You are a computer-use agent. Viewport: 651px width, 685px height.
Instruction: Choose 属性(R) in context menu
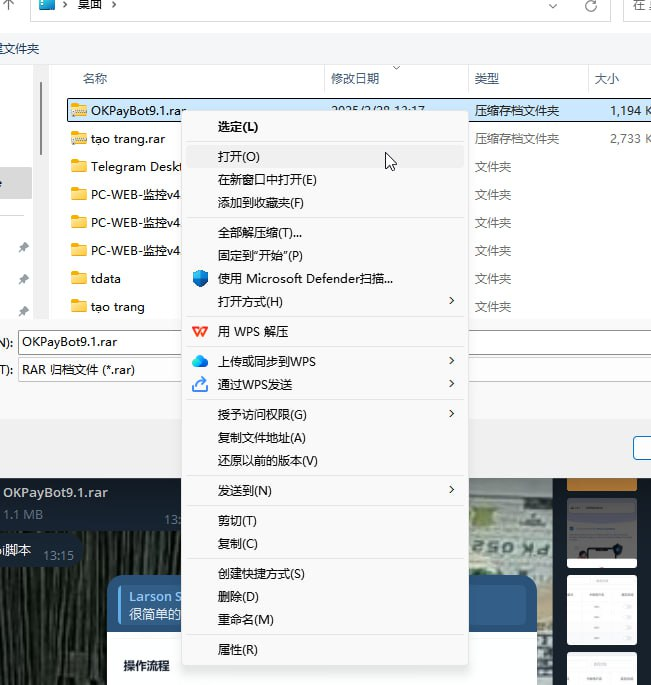coord(325,650)
